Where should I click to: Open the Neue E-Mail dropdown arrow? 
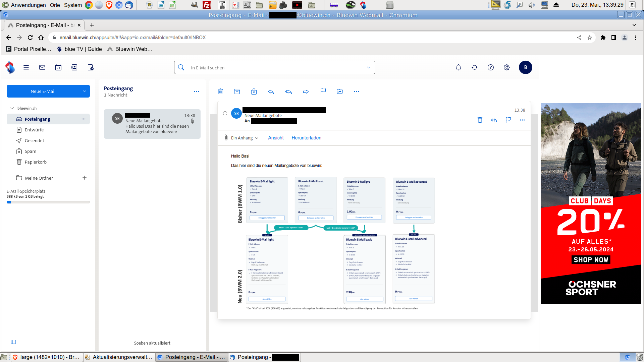click(84, 91)
